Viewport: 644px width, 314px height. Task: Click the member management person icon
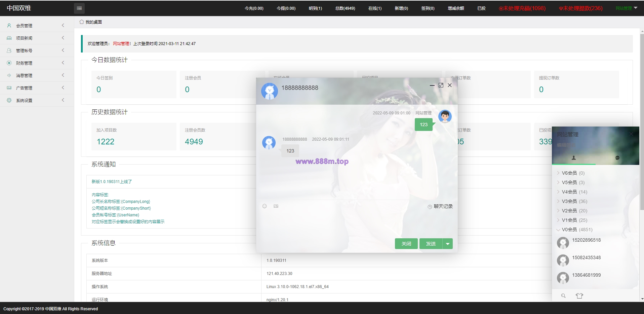point(9,26)
